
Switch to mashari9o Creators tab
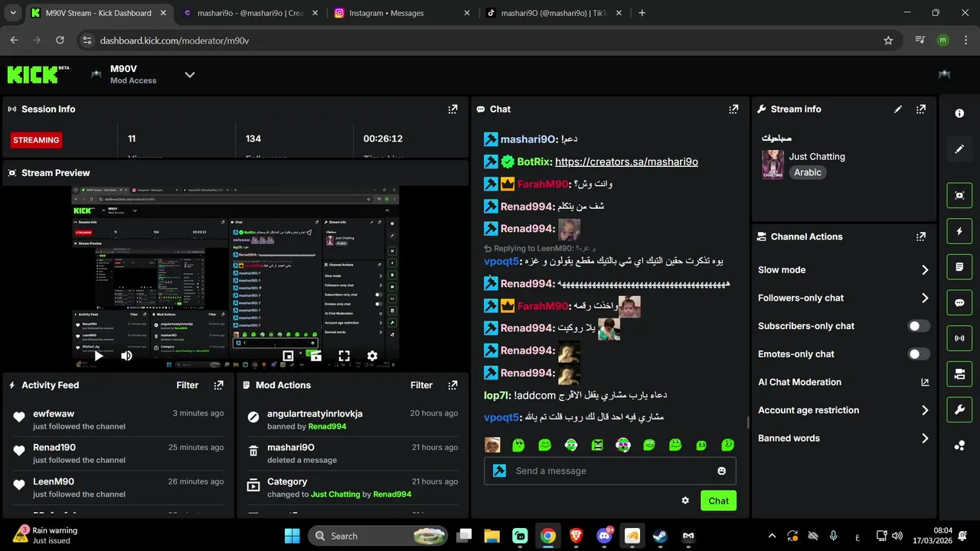(x=250, y=13)
